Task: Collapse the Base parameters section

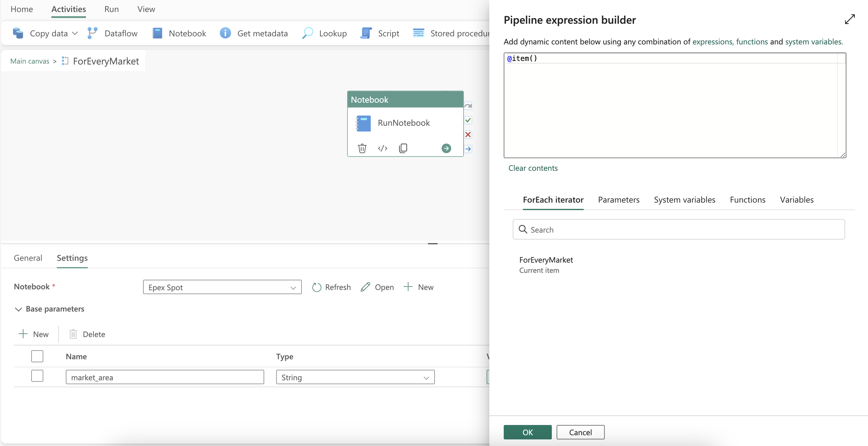Action: pyautogui.click(x=19, y=309)
